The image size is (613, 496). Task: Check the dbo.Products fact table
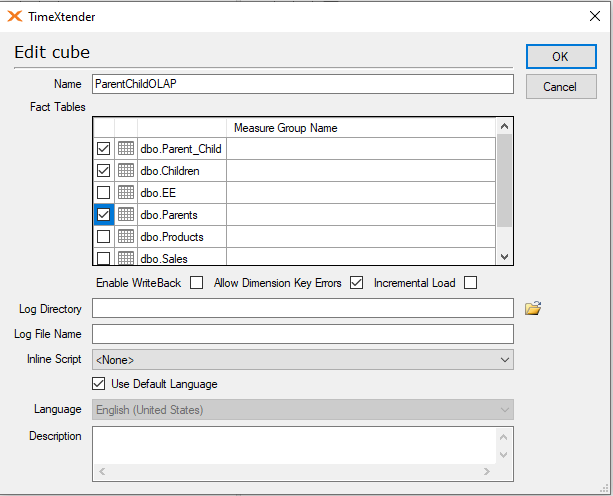[x=104, y=236]
